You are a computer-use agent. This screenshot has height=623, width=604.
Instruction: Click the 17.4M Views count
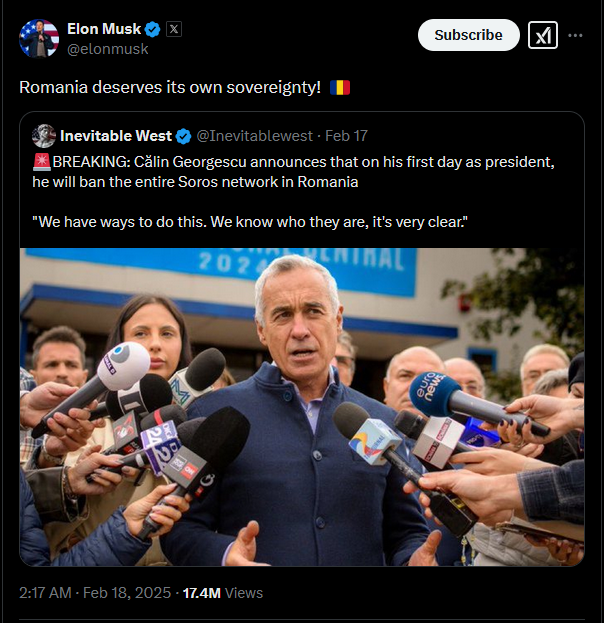click(223, 593)
